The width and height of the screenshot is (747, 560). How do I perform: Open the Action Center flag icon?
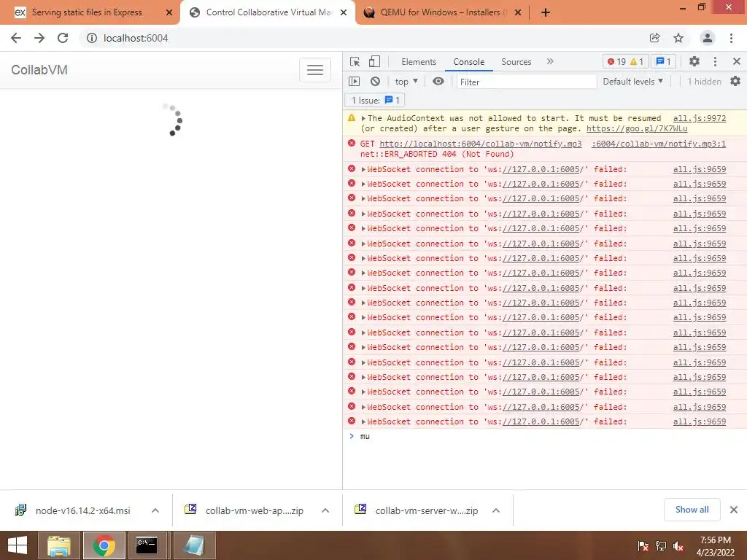click(x=643, y=545)
